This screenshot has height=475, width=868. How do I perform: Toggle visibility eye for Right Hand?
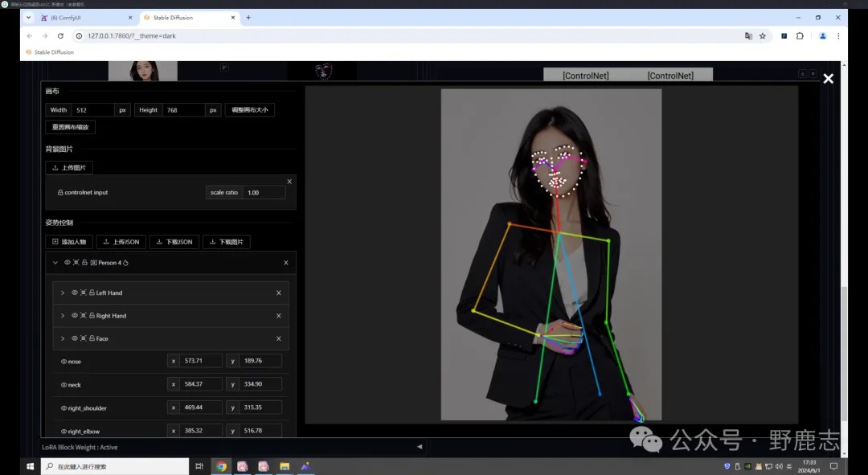74,316
